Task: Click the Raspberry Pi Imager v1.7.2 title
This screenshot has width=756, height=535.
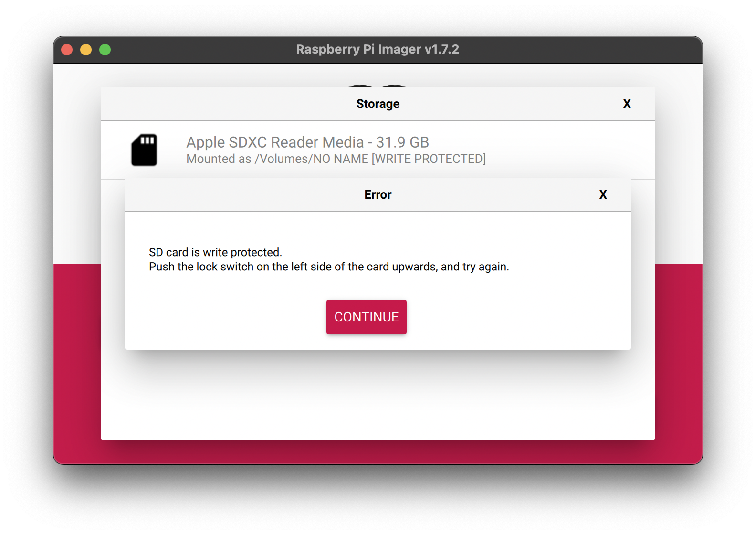Action: coord(377,50)
